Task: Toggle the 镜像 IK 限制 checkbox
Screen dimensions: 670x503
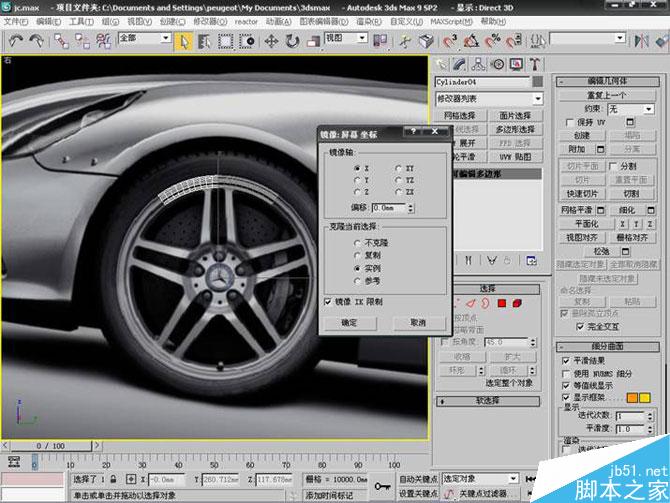Action: (x=329, y=300)
